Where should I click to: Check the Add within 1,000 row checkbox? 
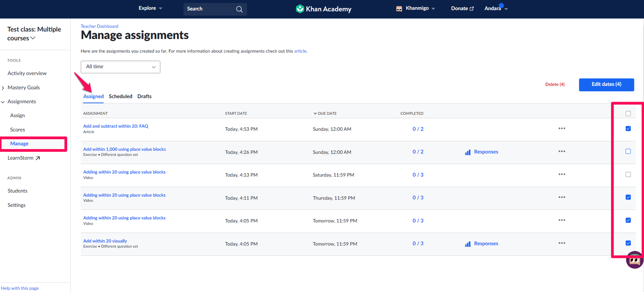[x=628, y=151]
